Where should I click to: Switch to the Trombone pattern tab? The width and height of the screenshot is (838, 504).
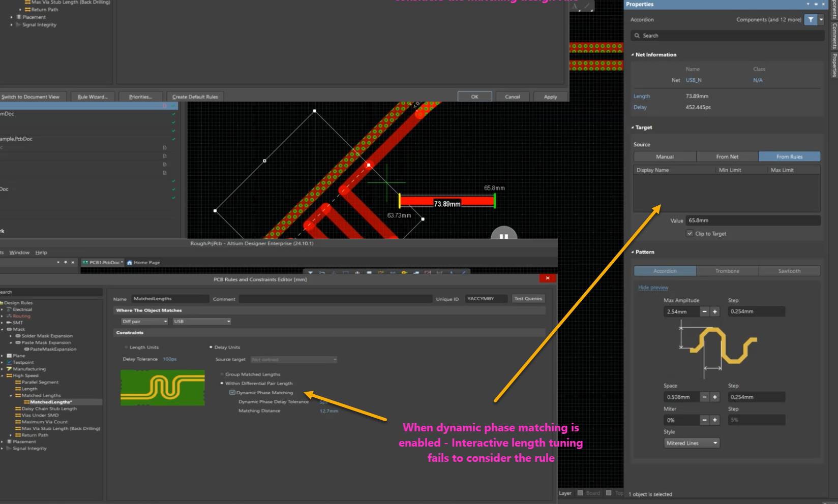coord(727,271)
